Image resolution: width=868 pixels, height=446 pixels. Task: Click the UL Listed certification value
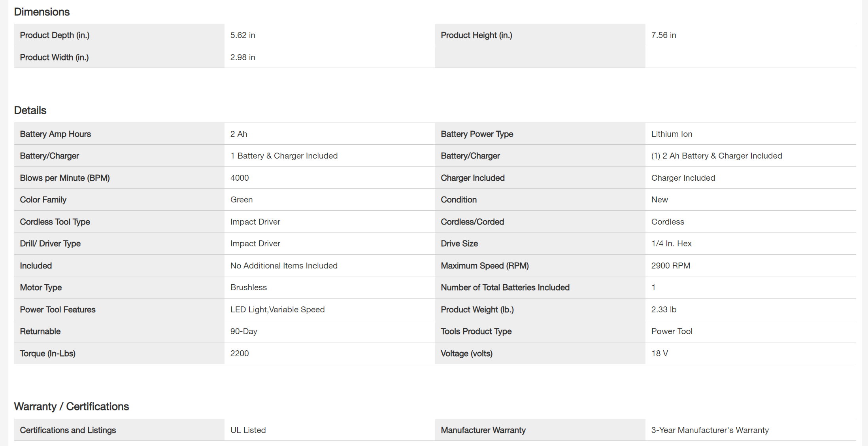pyautogui.click(x=248, y=430)
